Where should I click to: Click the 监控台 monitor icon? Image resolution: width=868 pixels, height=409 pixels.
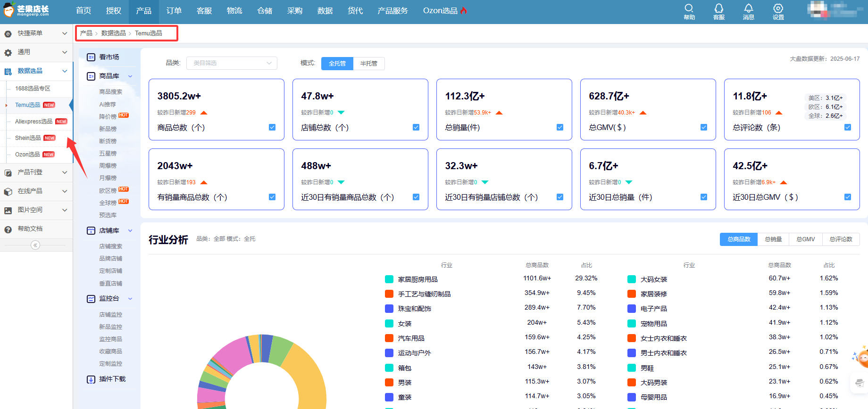(x=91, y=299)
